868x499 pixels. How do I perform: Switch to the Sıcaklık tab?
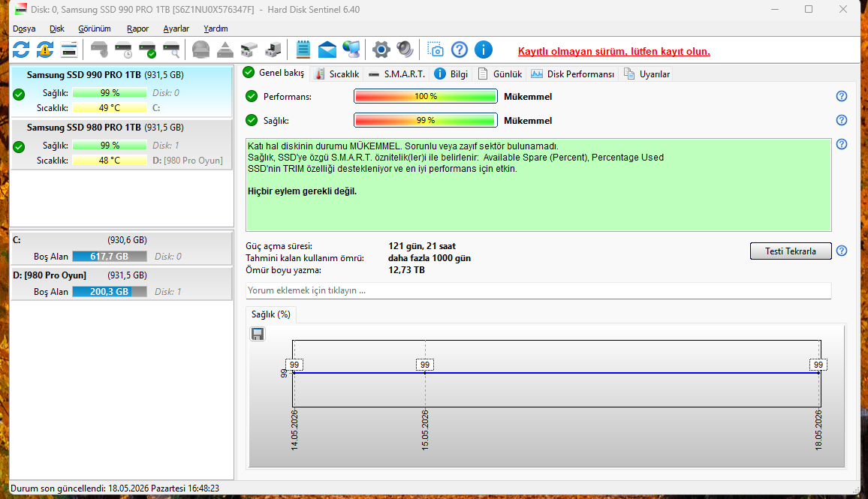pos(337,74)
